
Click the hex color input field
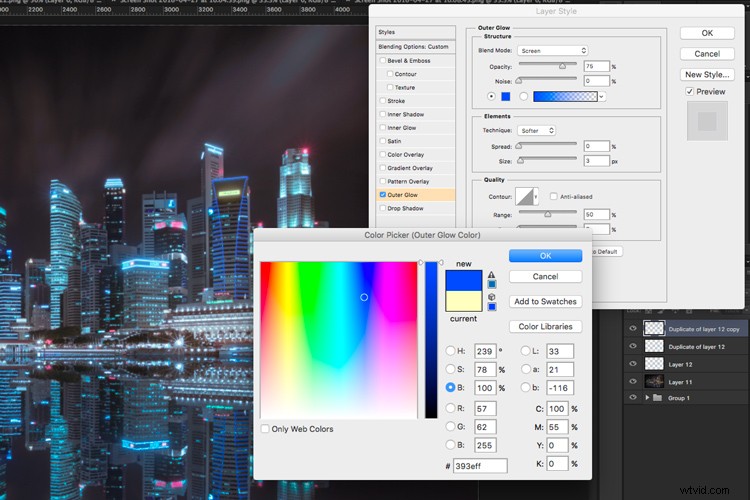[480, 466]
